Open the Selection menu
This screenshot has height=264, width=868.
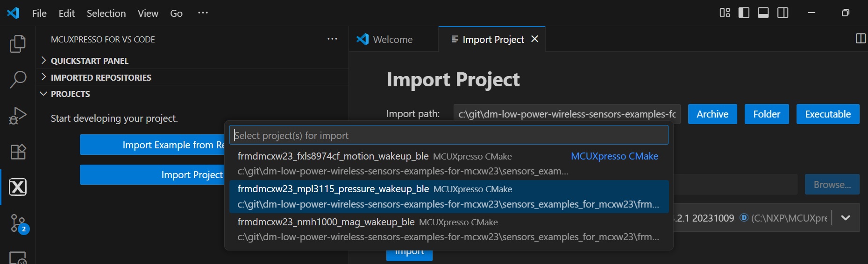[106, 14]
